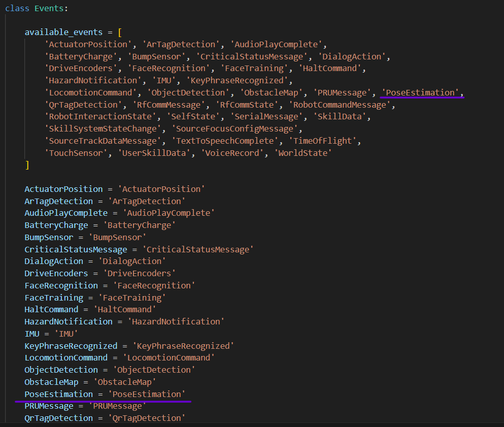504x427 pixels.
Task: Click 'TimeOfFlight' string in the list
Action: point(326,141)
